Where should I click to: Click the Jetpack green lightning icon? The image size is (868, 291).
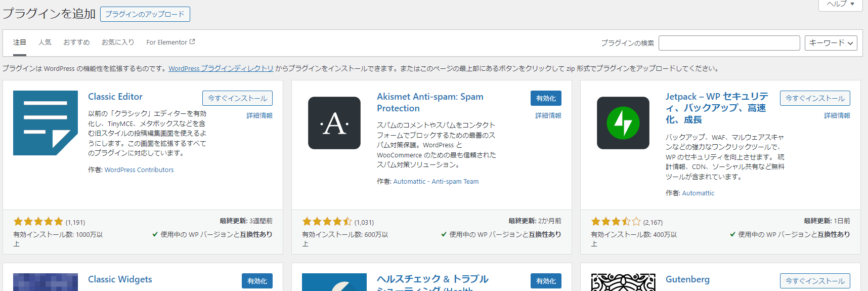click(x=623, y=123)
